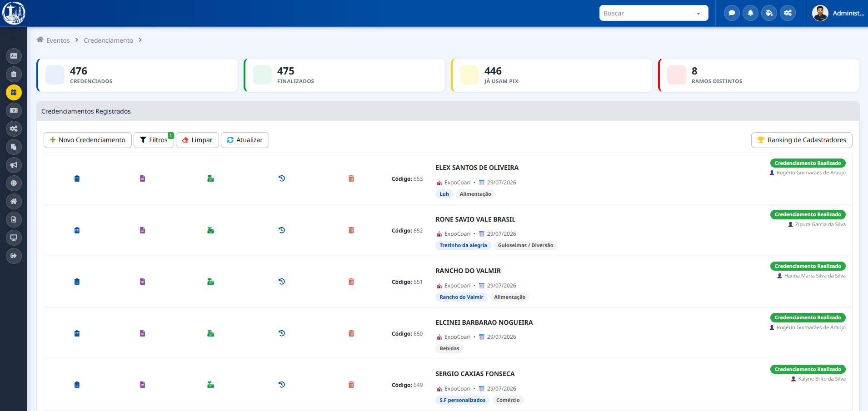Open the house sidebar icon
This screenshot has width=868, height=411.
coord(14,201)
